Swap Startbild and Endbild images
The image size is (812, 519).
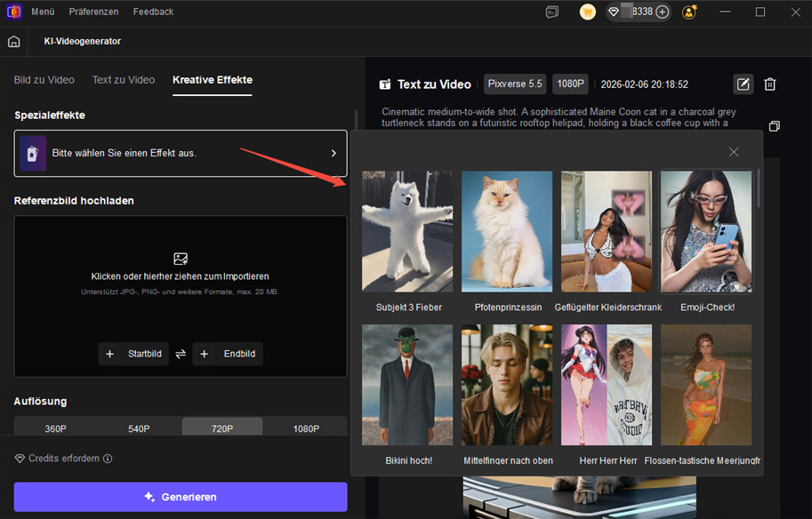click(181, 354)
